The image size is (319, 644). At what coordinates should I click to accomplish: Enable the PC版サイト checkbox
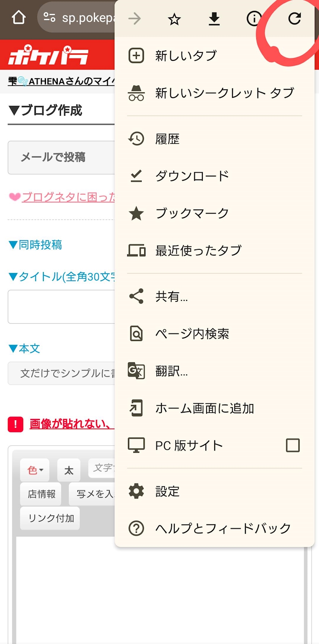293,445
